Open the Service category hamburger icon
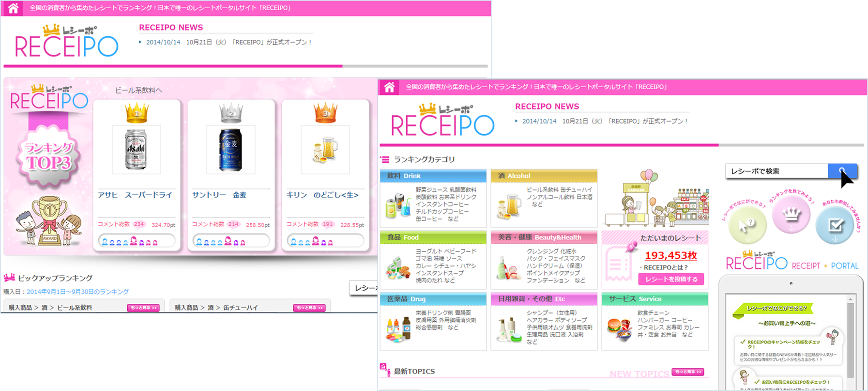 [619, 329]
